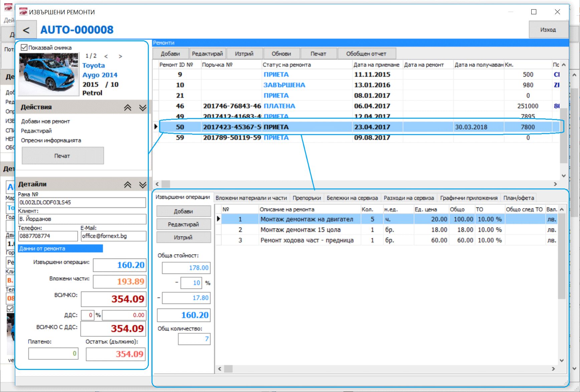Viewport: 580px width, 392px height.
Task: Switch to Вложени материали и части tab
Action: pyautogui.click(x=251, y=198)
